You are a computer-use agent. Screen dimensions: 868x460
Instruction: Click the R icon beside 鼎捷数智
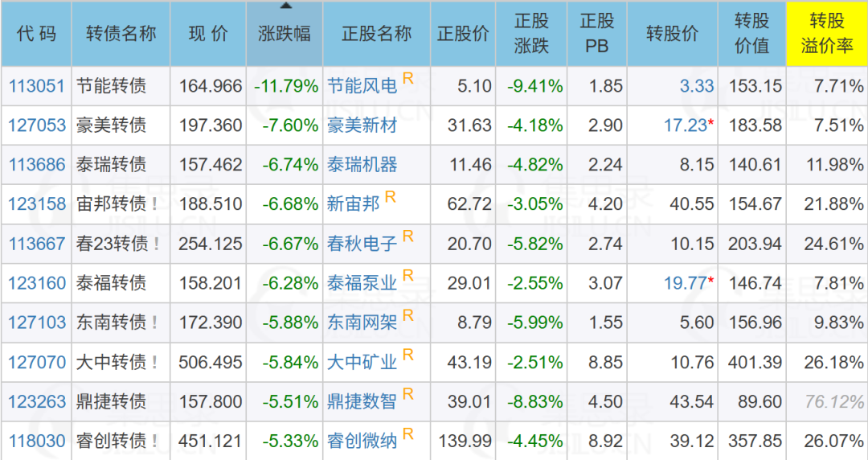pyautogui.click(x=408, y=394)
